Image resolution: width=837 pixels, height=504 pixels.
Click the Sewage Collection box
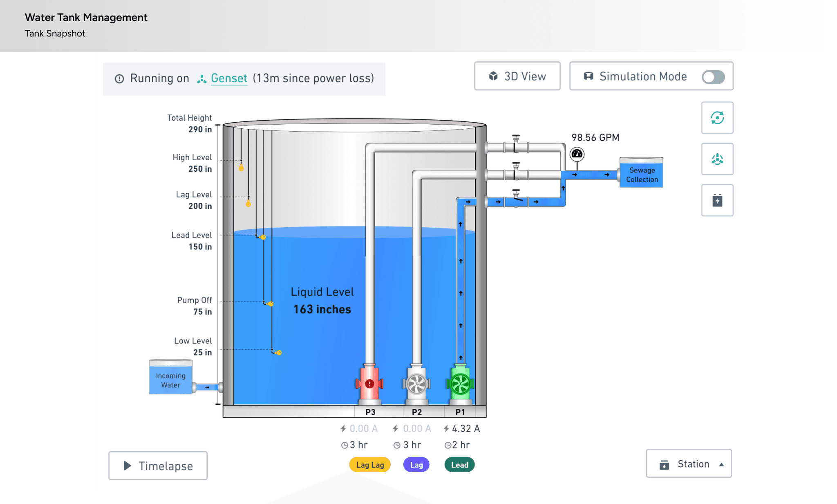641,174
